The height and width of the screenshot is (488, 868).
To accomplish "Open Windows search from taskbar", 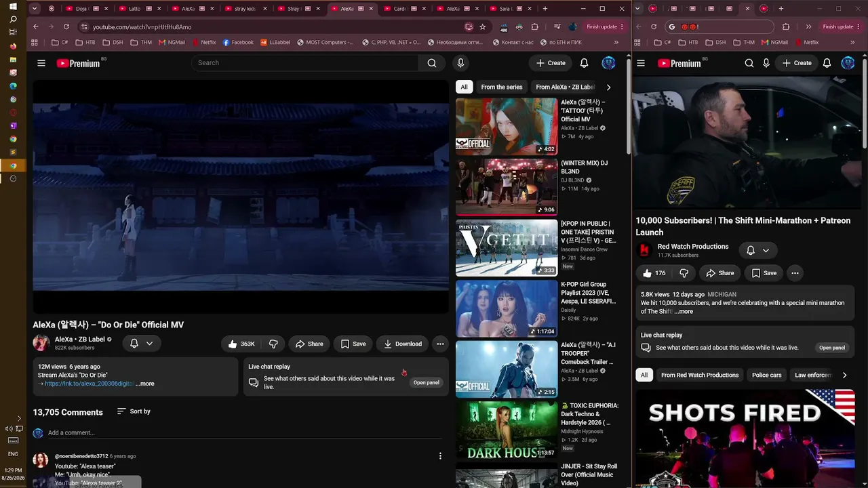I will pyautogui.click(x=13, y=19).
